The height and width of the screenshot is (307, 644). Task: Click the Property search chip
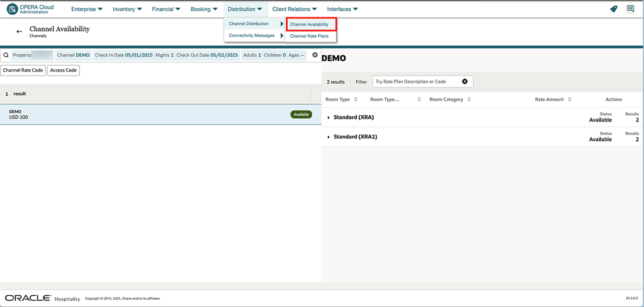coord(33,55)
